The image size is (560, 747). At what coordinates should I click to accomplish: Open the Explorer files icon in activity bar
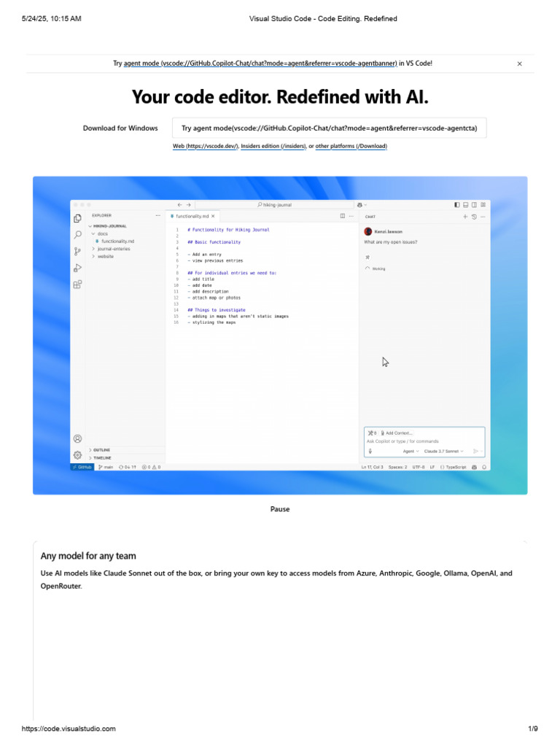click(77, 218)
